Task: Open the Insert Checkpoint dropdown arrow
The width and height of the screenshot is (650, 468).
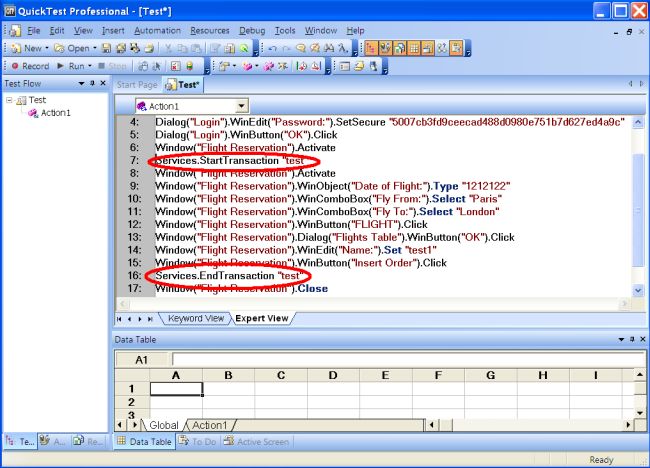Action: (x=234, y=66)
